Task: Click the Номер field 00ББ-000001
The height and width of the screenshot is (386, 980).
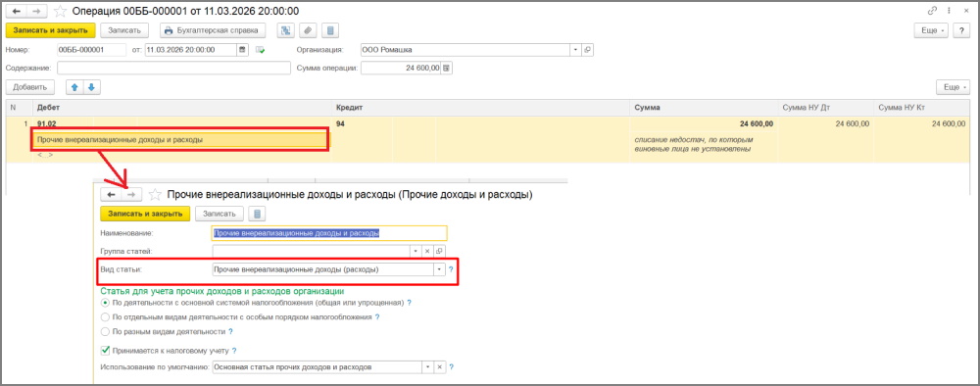Action: (x=91, y=50)
